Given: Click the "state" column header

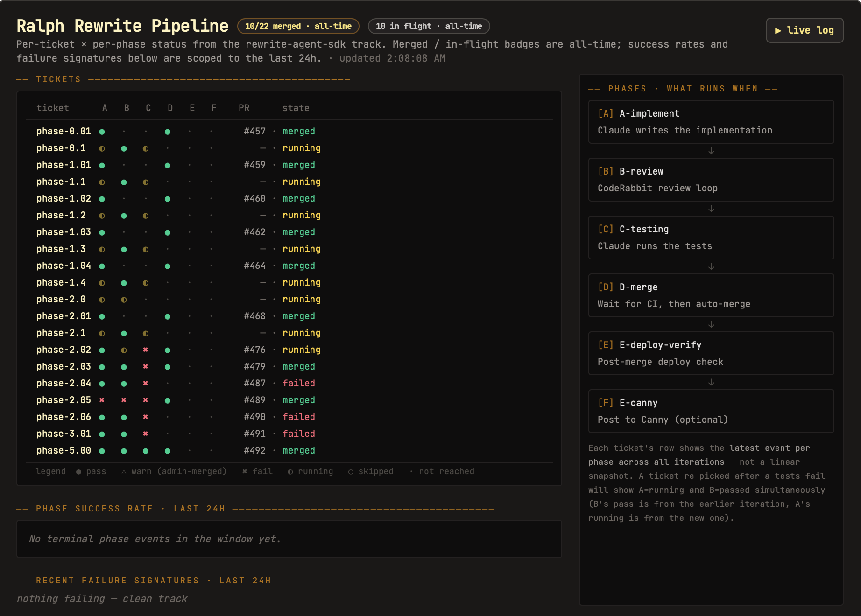Looking at the screenshot, I should pyautogui.click(x=296, y=108).
